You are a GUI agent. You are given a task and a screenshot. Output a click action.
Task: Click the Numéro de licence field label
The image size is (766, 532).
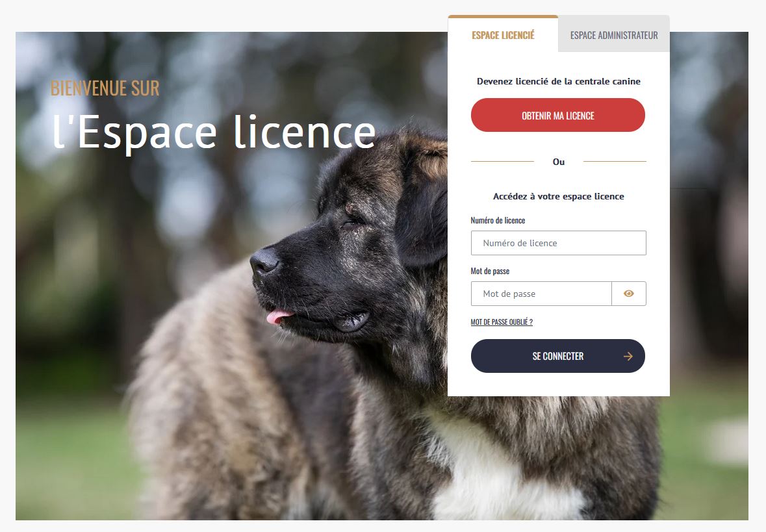tap(498, 220)
